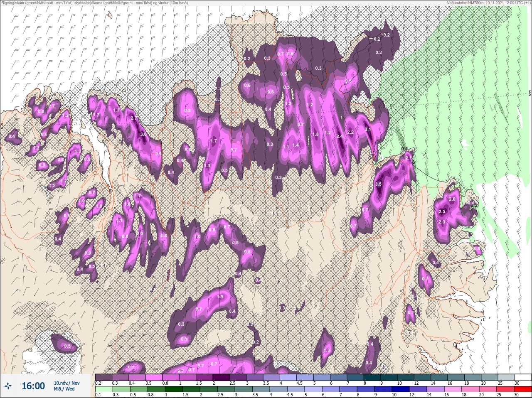Pick the darkest green 1–1.5 swatch in lower legend
532x398 pixels.
(173, 389)
